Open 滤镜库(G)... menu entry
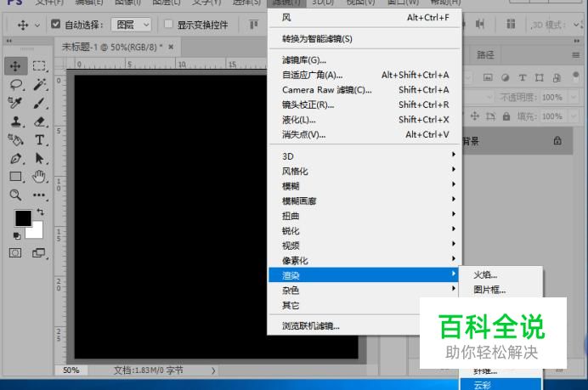Screen dimensions: 588x390 click(365, 60)
